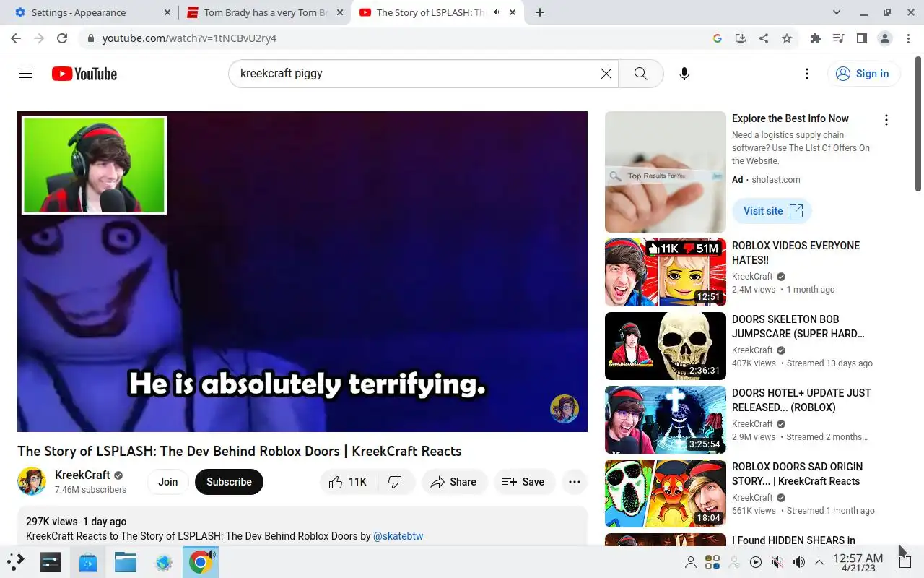The image size is (924, 578).
Task: Click the Sign in button
Action: (863, 73)
